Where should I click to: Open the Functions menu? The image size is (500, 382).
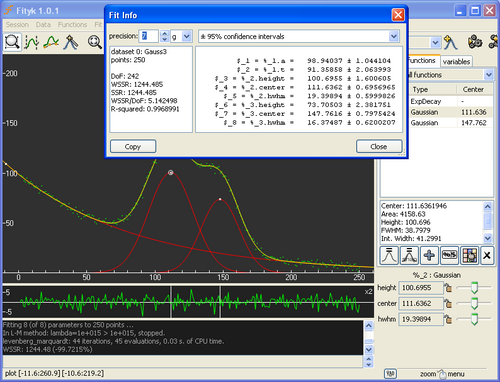(72, 25)
